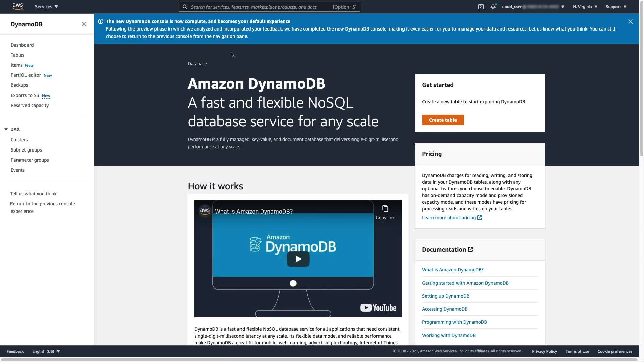The image size is (644, 362).
Task: Click the AWS logo home icon
Action: pos(17,7)
